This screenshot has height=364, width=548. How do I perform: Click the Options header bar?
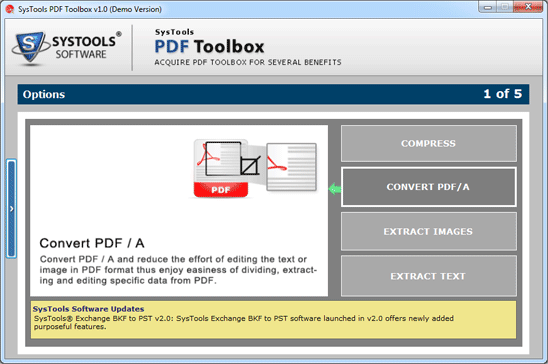click(273, 94)
